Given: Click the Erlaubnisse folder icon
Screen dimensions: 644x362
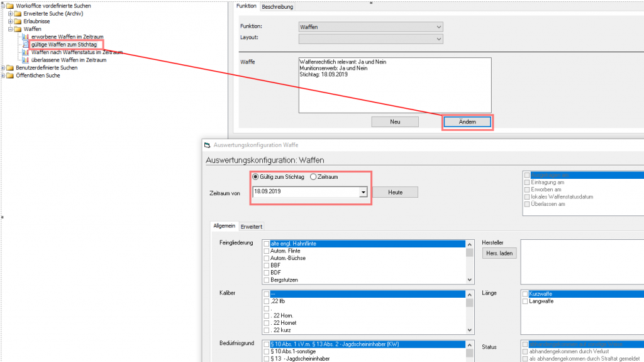Looking at the screenshot, I should click(x=18, y=21).
